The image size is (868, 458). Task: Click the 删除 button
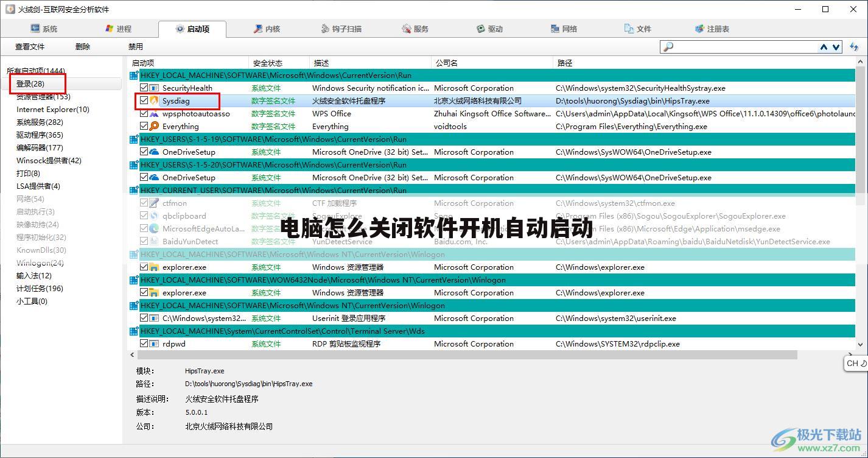[x=83, y=47]
